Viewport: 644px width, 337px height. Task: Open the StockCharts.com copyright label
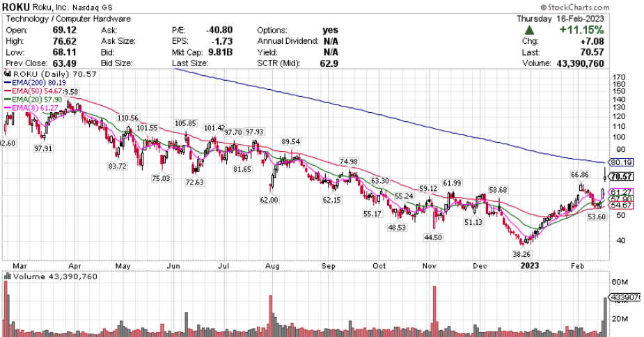pos(574,8)
